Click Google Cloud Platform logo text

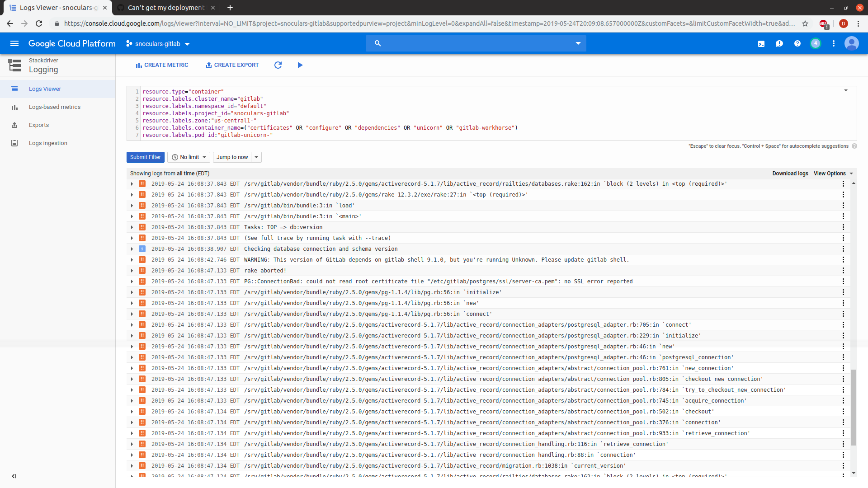(x=72, y=43)
